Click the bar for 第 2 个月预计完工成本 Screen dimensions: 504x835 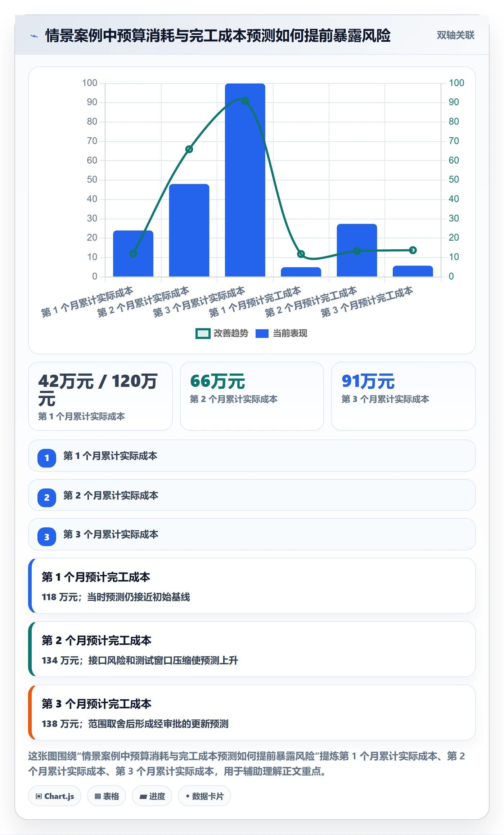click(357, 250)
